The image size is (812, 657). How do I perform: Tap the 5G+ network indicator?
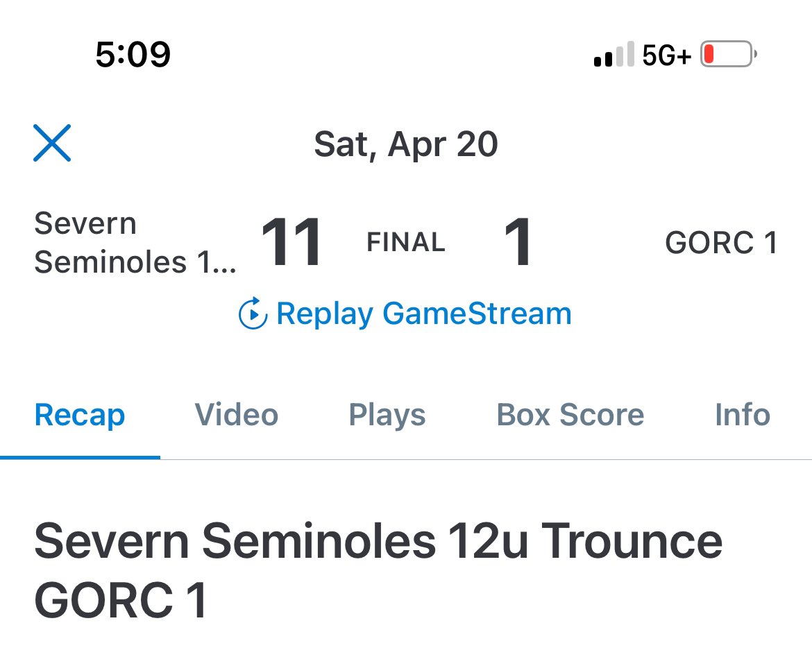pos(667,55)
